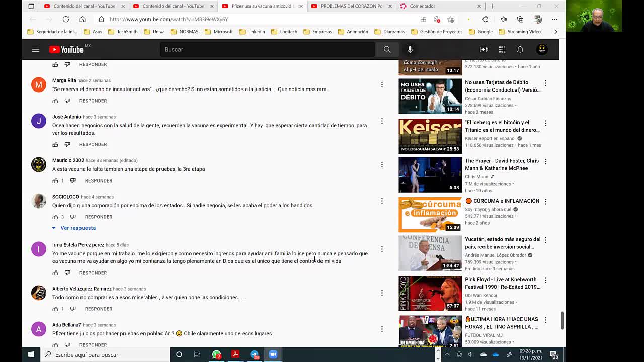Open 'Yucatán, estado más seguro' video title

(503, 243)
